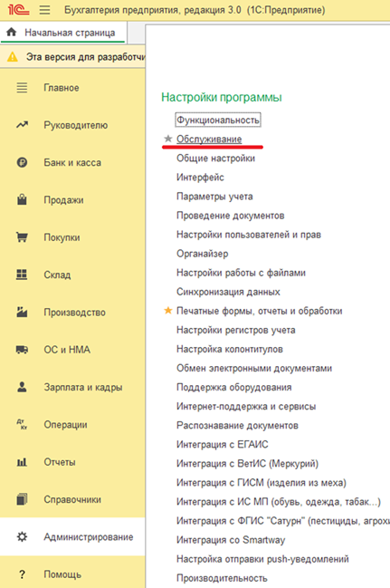The height and width of the screenshot is (588, 390).
Task: Open Настройки работы с файлами
Action: pos(241,273)
